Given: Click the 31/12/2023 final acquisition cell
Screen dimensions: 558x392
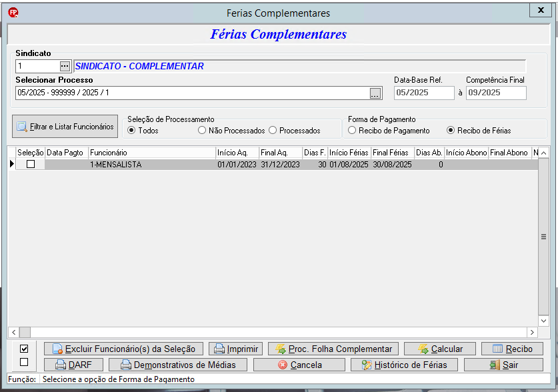Looking at the screenshot, I should click(281, 165).
